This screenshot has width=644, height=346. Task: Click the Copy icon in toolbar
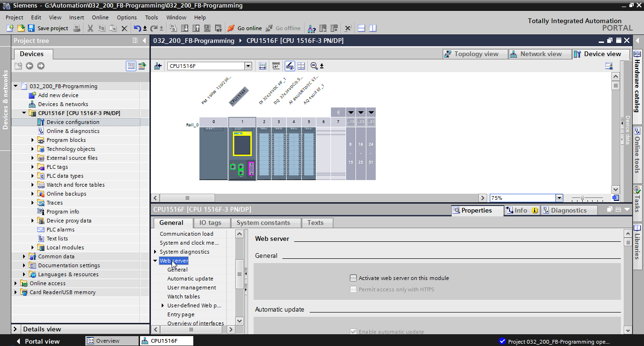click(x=101, y=28)
